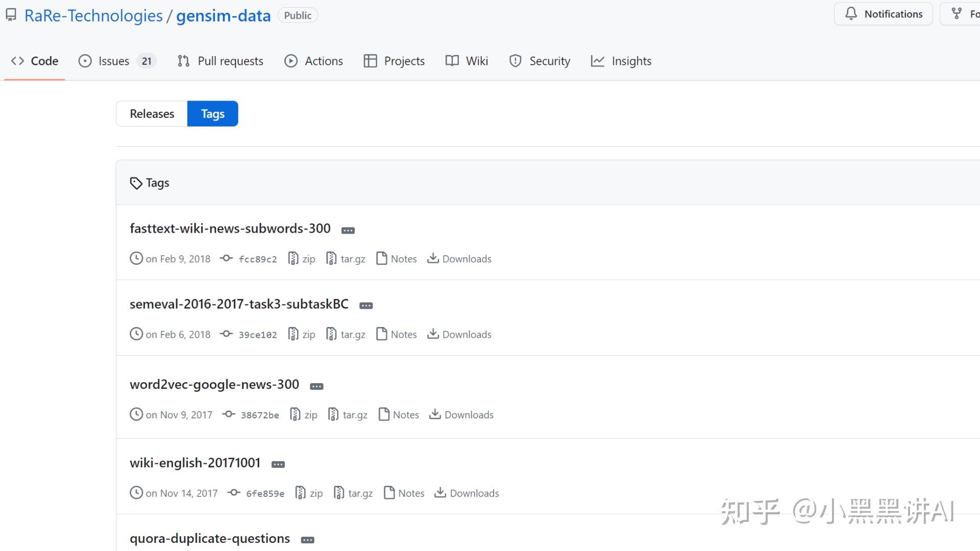Click the repository book icon next to RaRe-Technologies

pos(11,14)
